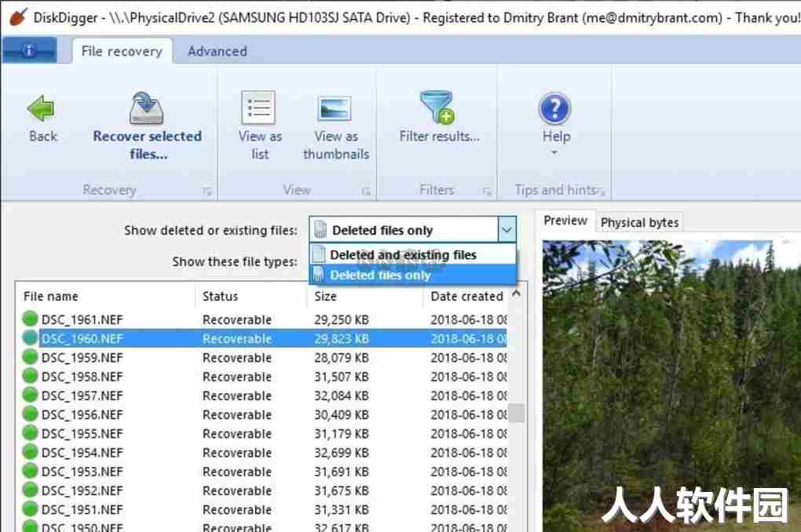Click status dot for selected DSC_1960.NEF
Viewport: 801px width, 532px height.
[x=30, y=337]
